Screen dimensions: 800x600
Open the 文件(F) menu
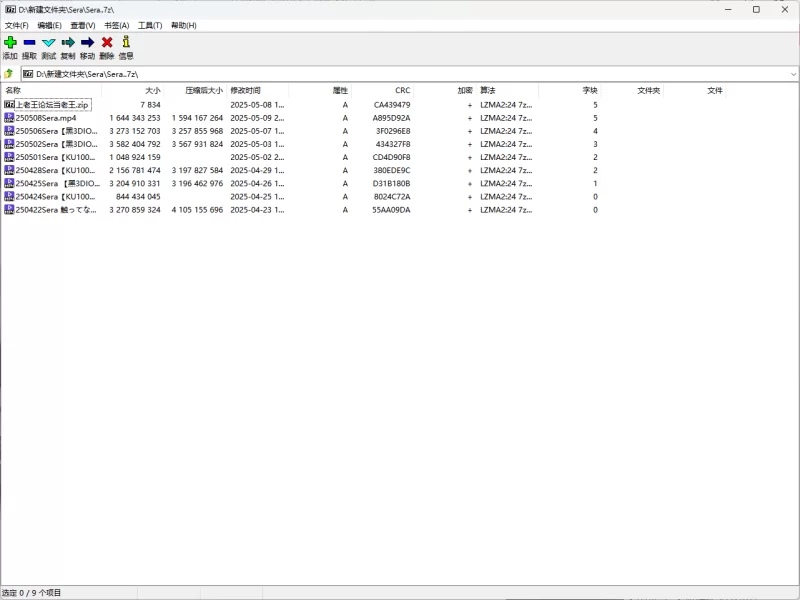coord(17,26)
